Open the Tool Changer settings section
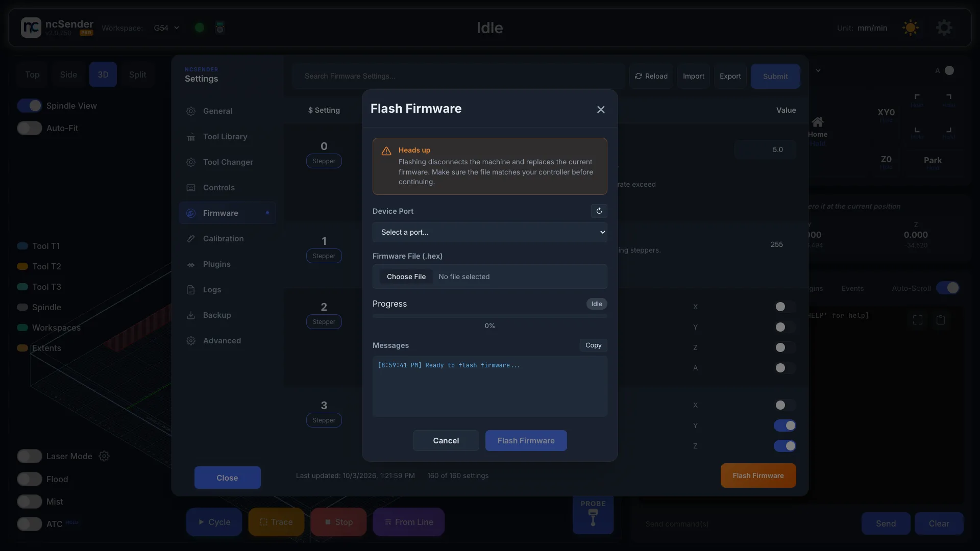Image resolution: width=980 pixels, height=551 pixels. [227, 162]
